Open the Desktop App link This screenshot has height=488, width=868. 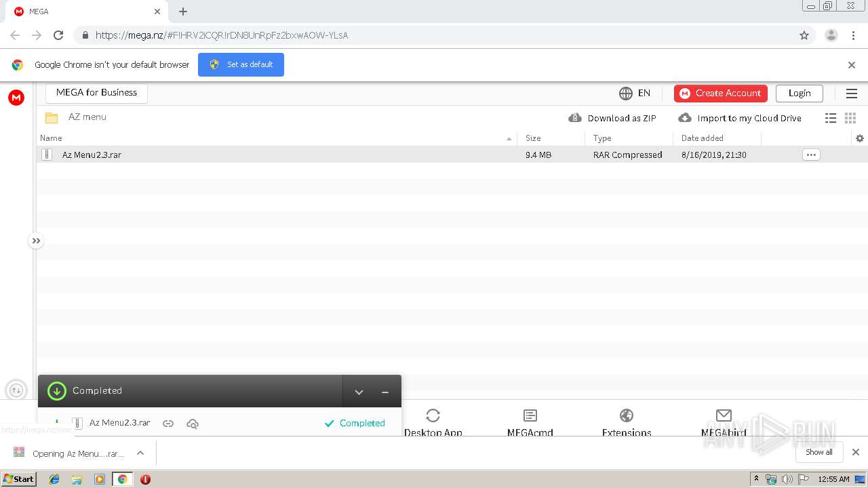[433, 423]
